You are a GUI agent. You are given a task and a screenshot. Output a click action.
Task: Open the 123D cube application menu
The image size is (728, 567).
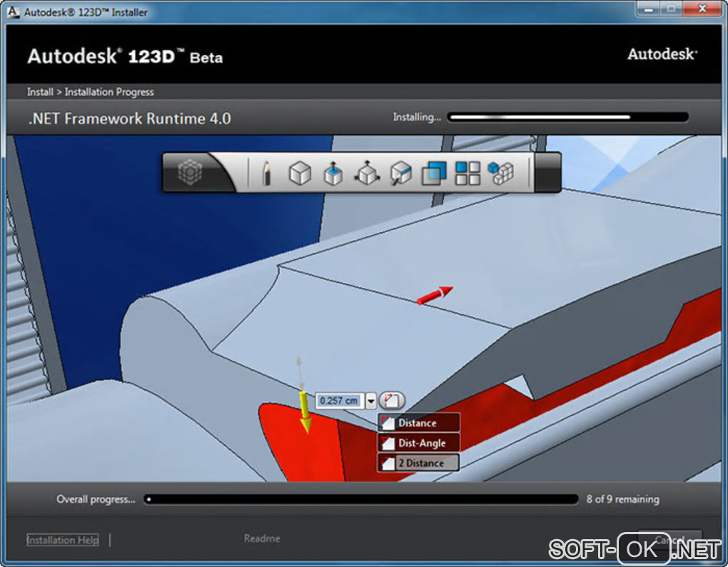coord(190,172)
